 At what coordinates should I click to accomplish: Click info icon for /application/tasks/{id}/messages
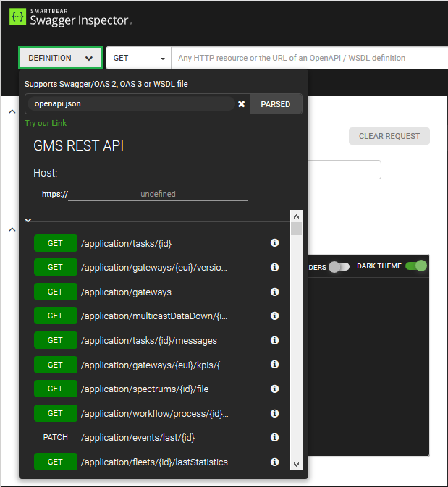point(274,340)
